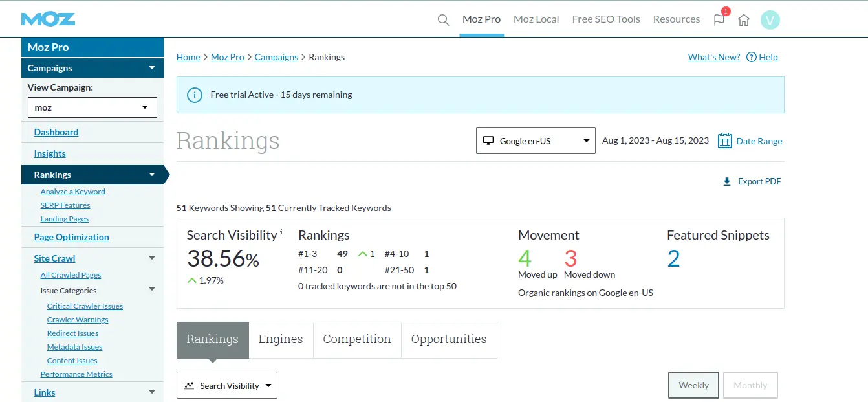Open Site Crawl sidebar link
The width and height of the screenshot is (868, 402).
coord(55,258)
